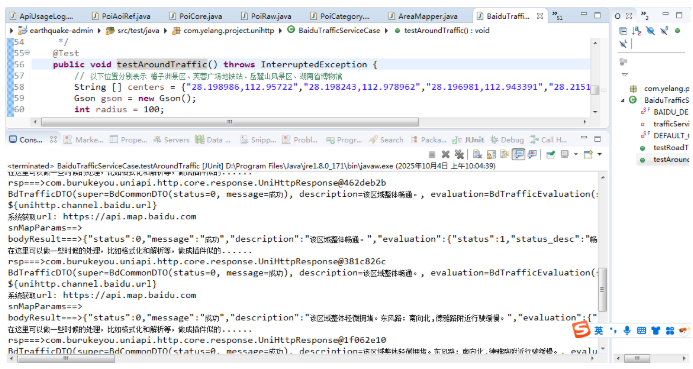Viewport: 693px width, 369px height.
Task: Open the Servers view tab
Action: [x=171, y=140]
